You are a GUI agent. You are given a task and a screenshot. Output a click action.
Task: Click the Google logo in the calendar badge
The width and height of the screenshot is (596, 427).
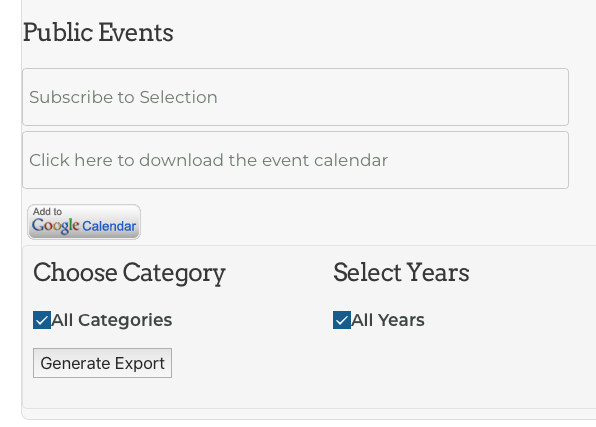[x=55, y=226]
